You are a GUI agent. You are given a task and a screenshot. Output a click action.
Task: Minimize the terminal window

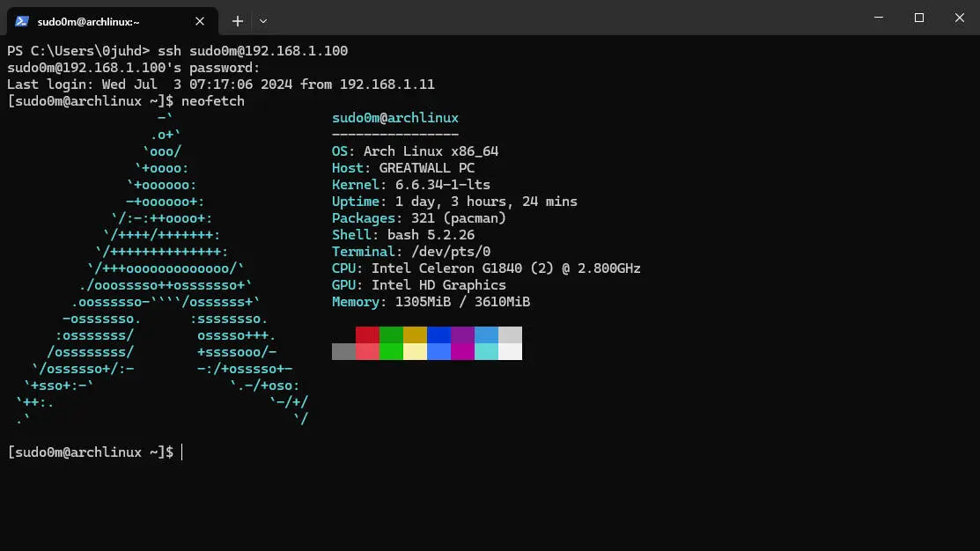click(x=879, y=18)
